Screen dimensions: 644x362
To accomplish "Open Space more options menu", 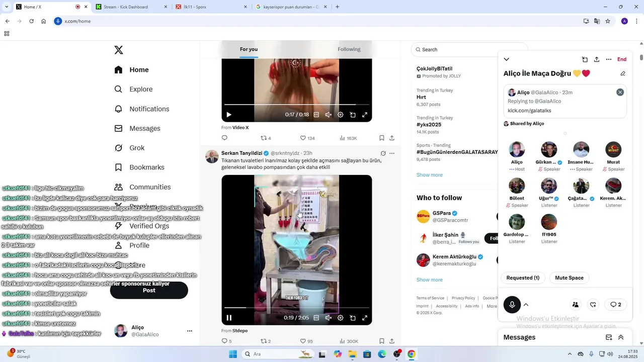I will click(609, 59).
